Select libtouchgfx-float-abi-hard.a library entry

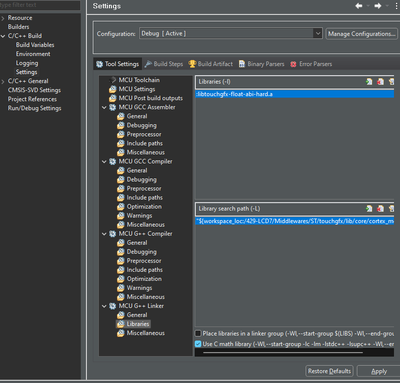coord(295,94)
